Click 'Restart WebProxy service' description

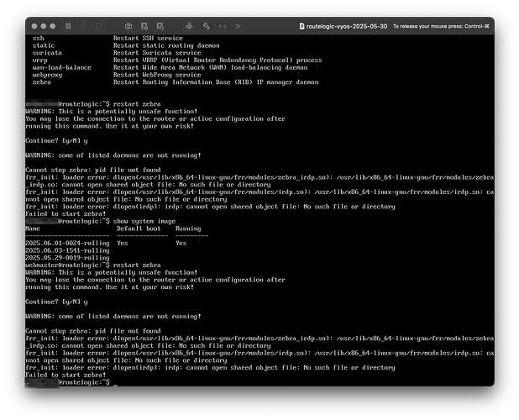tap(155, 75)
